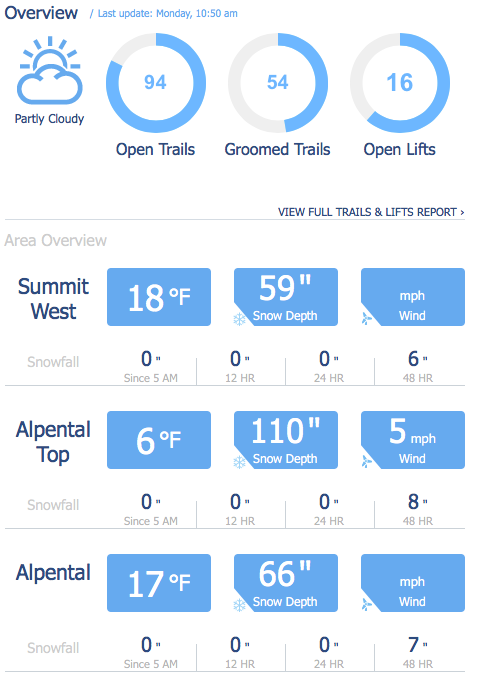Screen dimensions: 480x680
Task: Click the snowflake icon on Summit West snow depth
Action: click(239, 320)
